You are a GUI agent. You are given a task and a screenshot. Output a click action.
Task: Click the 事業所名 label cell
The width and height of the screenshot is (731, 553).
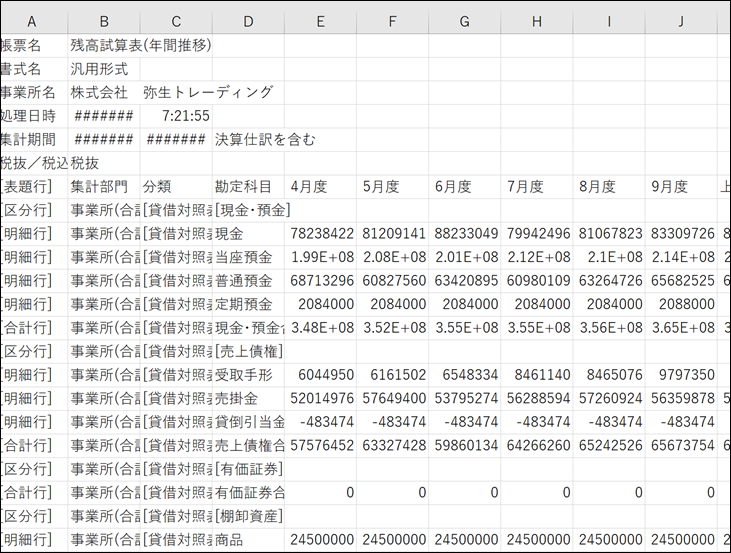[34, 92]
